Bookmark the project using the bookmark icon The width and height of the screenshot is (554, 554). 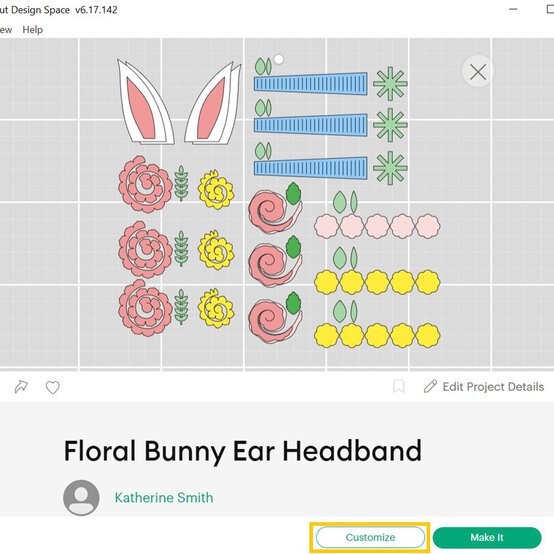399,387
